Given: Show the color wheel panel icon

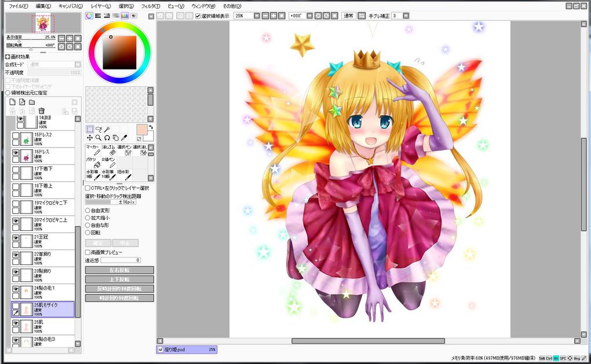Looking at the screenshot, I should pos(89,16).
